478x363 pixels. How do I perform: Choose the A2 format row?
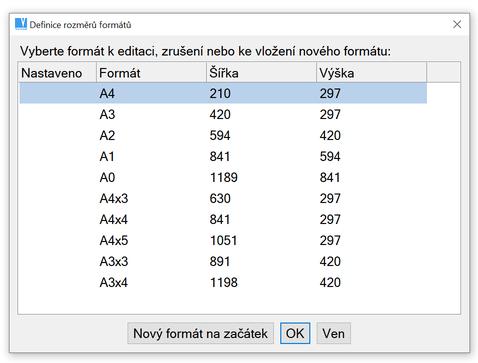(x=223, y=135)
